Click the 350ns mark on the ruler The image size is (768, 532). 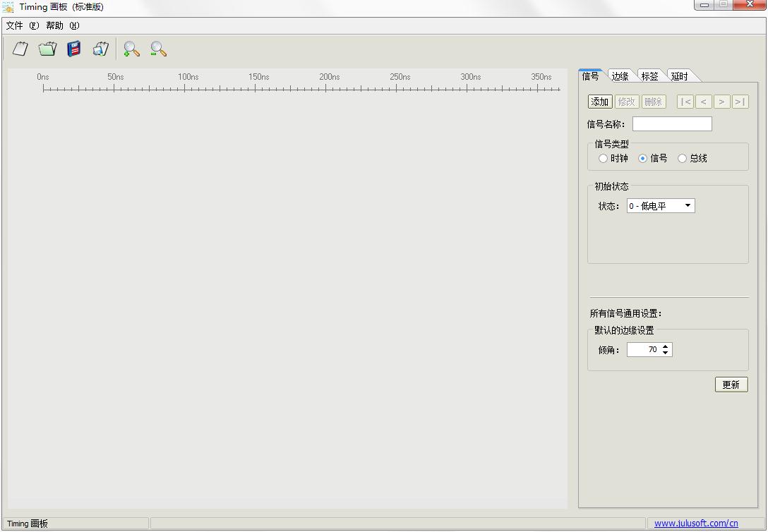(541, 77)
